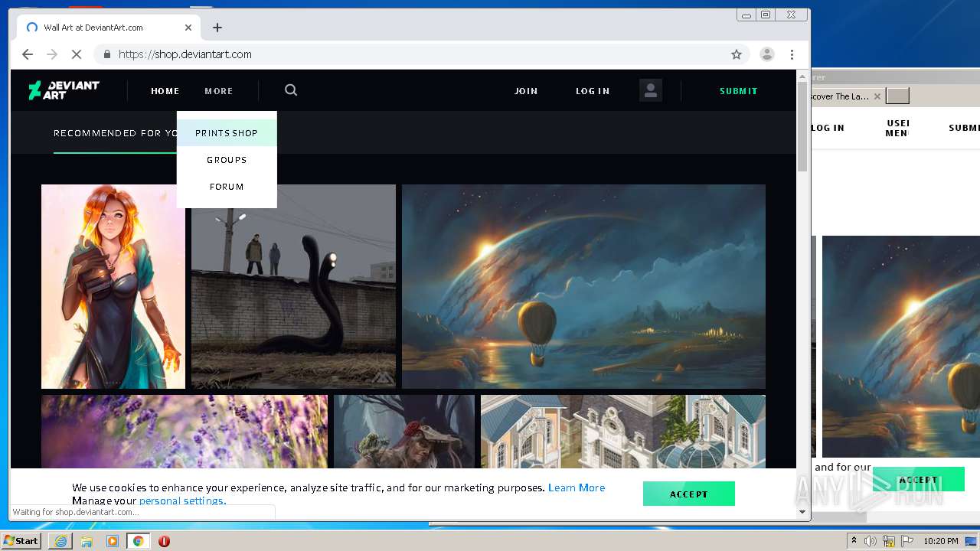Bookmark this page with the star icon
Image resolution: width=980 pixels, height=551 pixels.
(x=737, y=54)
